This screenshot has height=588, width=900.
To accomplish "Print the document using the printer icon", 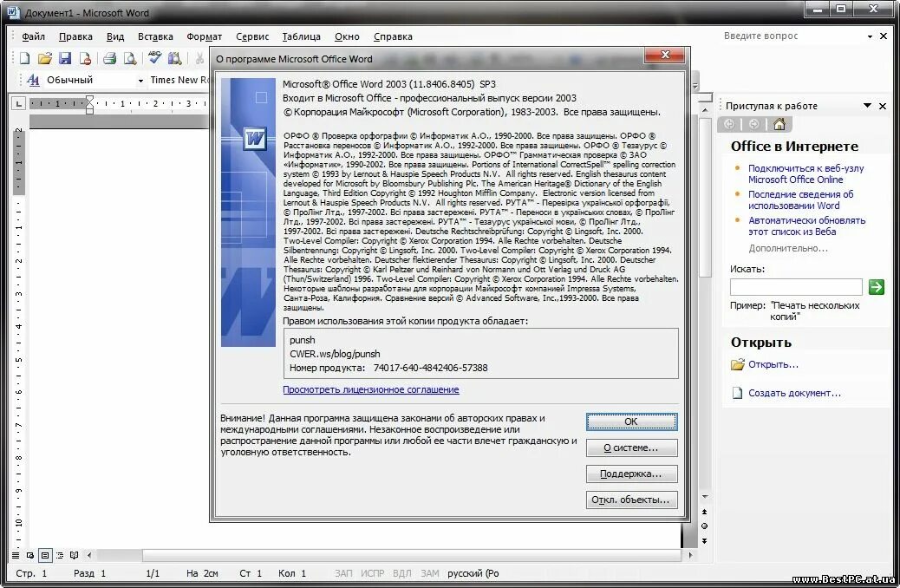I will (x=109, y=58).
